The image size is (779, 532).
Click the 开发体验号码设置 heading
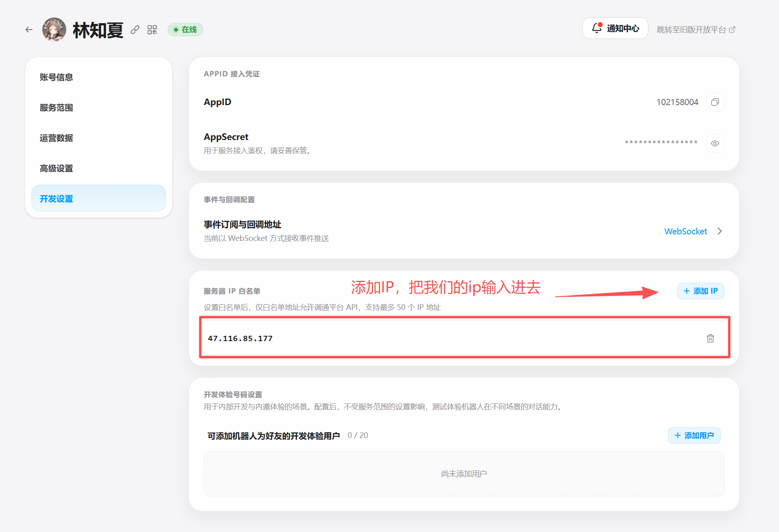coord(233,394)
